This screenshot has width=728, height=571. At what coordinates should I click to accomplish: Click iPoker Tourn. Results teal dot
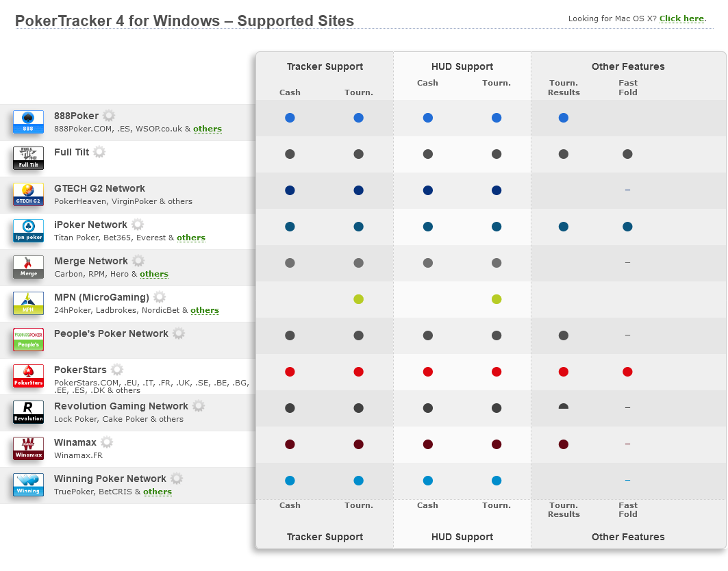(x=563, y=227)
